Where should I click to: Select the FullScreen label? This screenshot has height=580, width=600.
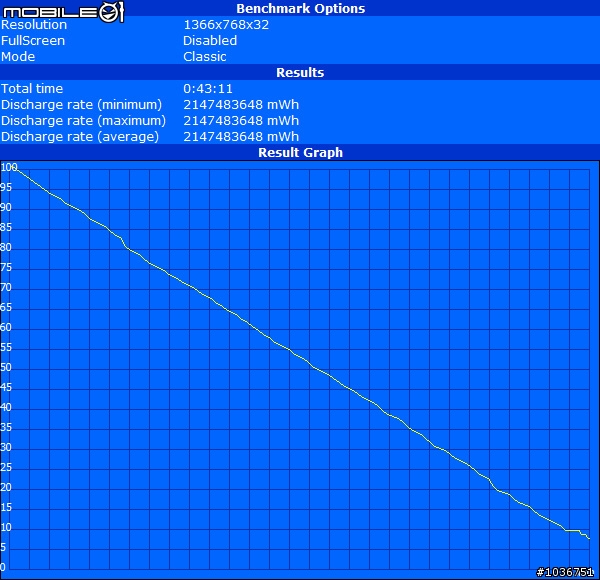point(33,41)
